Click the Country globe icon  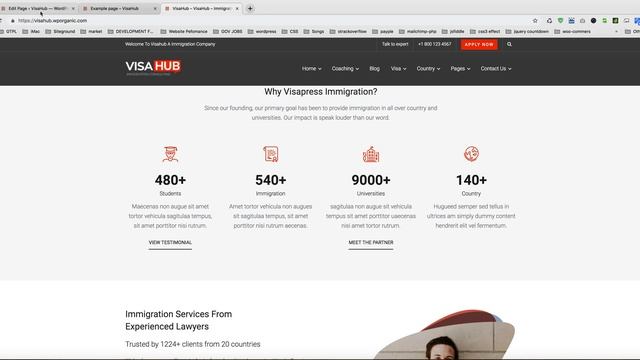[471, 154]
